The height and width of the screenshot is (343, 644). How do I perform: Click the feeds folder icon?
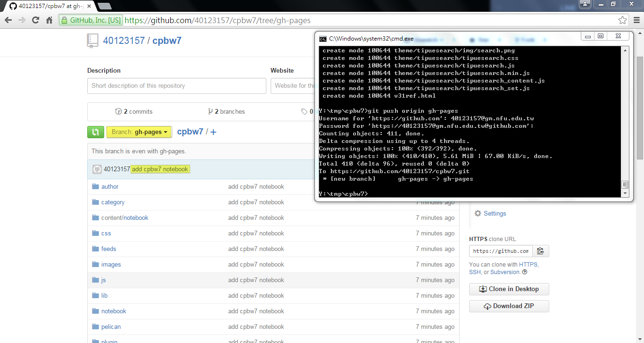(x=96, y=249)
